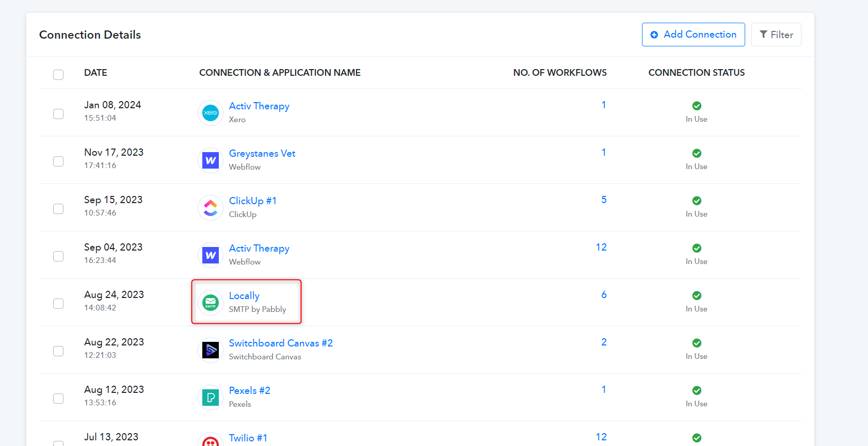
Task: Select the Jan 08, 2024 row checkbox
Action: [x=58, y=114]
